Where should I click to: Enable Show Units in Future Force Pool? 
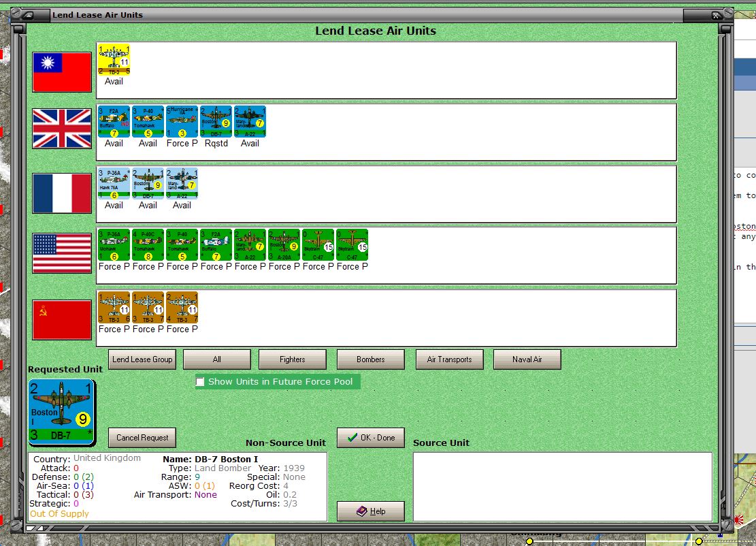200,381
